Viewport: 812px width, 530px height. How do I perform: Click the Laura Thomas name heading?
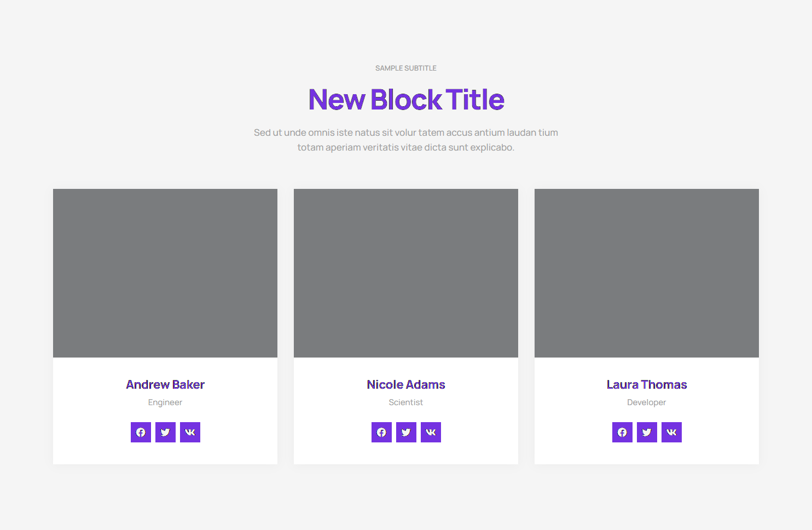pyautogui.click(x=647, y=384)
